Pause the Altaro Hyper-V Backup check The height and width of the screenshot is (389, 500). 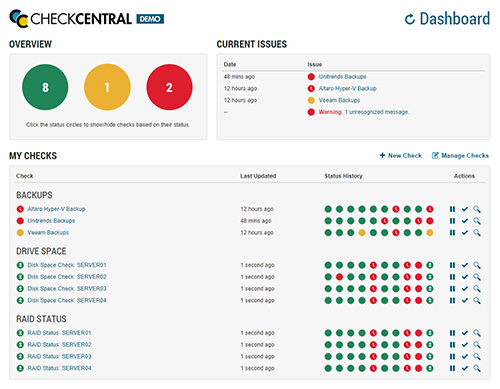pos(452,209)
